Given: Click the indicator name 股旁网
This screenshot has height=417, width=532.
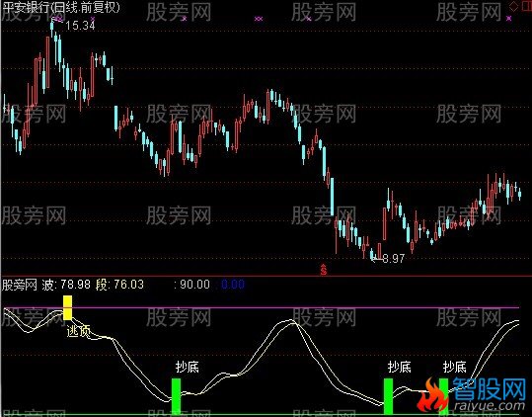Looking at the screenshot, I should pyautogui.click(x=20, y=285).
